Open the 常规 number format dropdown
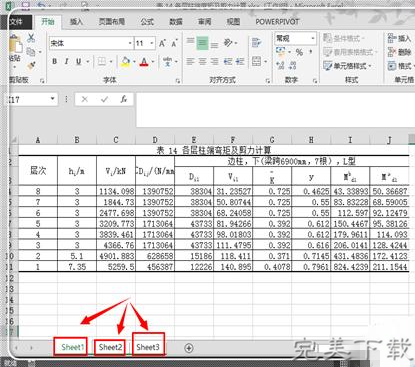 (x=313, y=38)
